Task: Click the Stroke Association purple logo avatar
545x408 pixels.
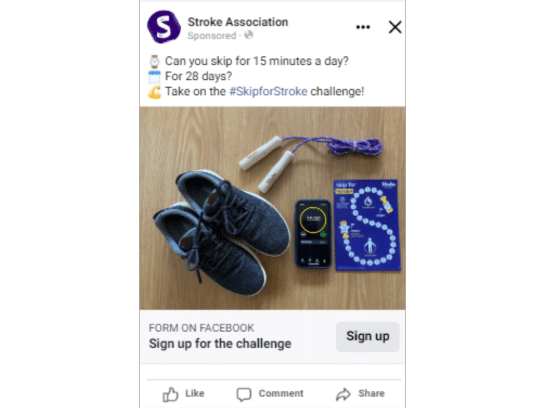Action: pos(164,27)
